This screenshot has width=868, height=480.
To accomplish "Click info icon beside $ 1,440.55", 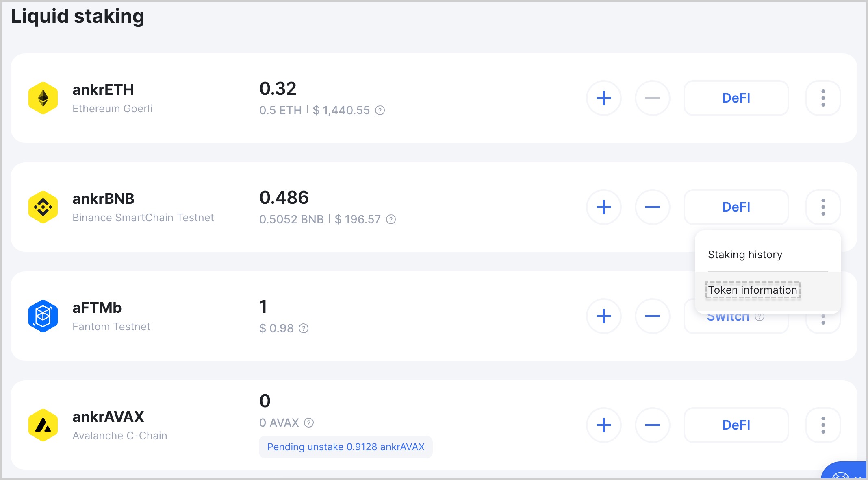I will 380,110.
